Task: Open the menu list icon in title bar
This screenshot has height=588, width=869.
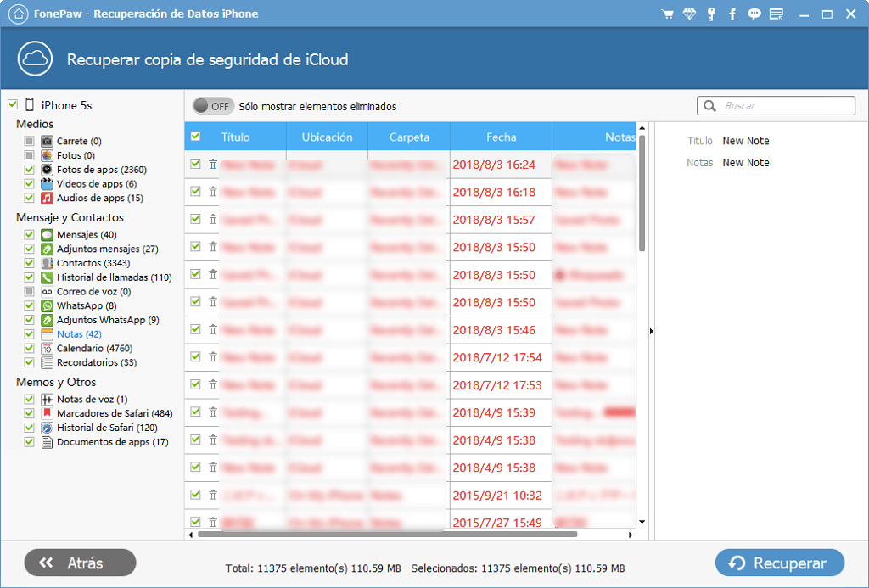Action: point(776,14)
